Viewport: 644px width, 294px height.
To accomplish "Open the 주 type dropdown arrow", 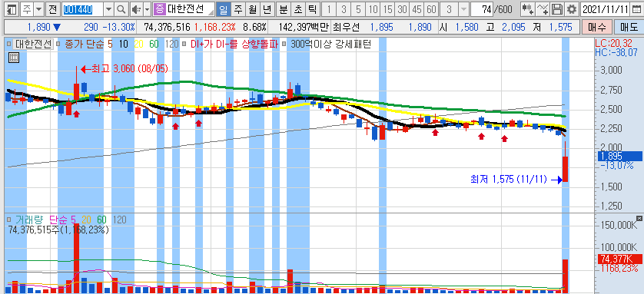I will 38,9.
